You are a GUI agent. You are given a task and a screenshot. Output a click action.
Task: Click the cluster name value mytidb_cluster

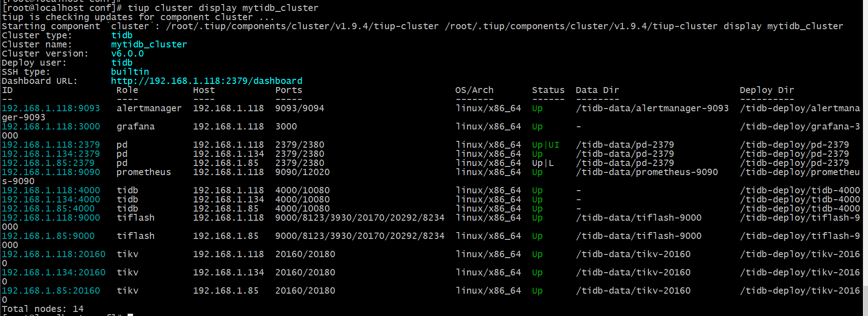(x=149, y=44)
